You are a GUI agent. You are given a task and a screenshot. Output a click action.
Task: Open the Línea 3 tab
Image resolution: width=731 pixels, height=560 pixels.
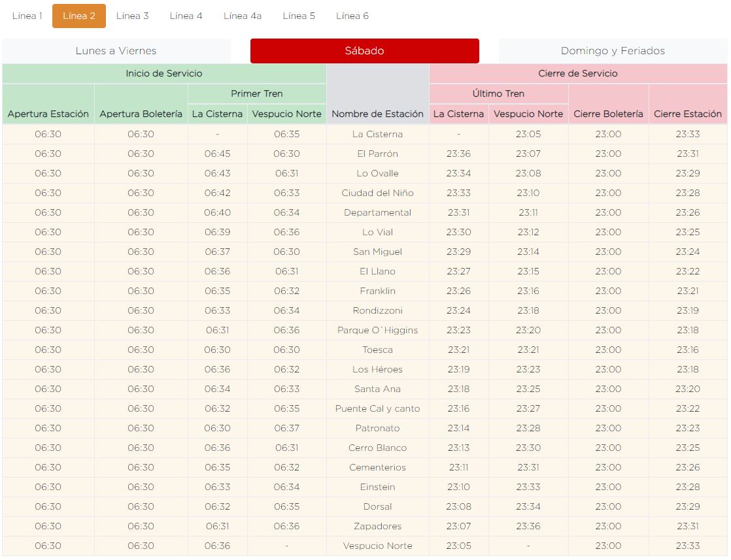click(132, 16)
